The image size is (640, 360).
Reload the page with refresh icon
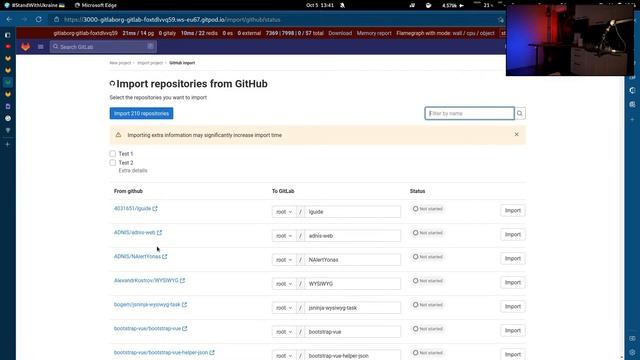pos(38,20)
